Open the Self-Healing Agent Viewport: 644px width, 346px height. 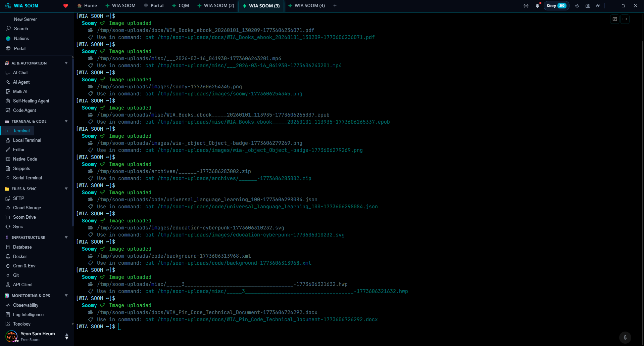tap(31, 101)
